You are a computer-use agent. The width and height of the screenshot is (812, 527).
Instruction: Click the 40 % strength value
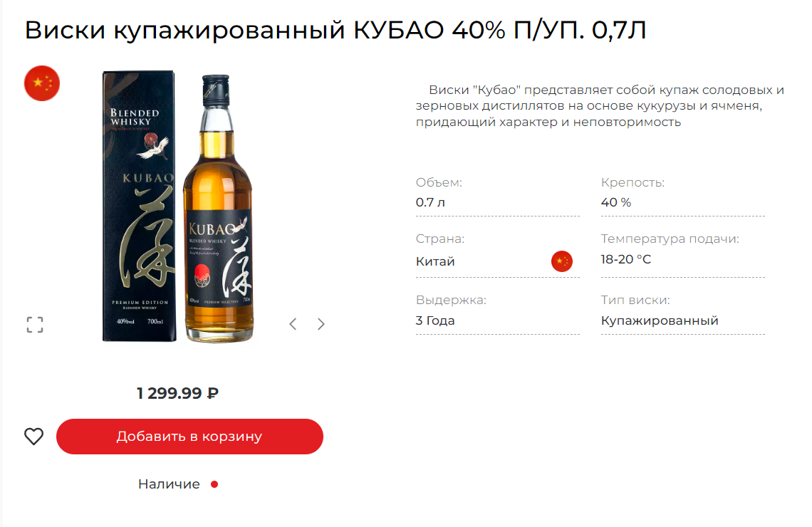pos(615,202)
